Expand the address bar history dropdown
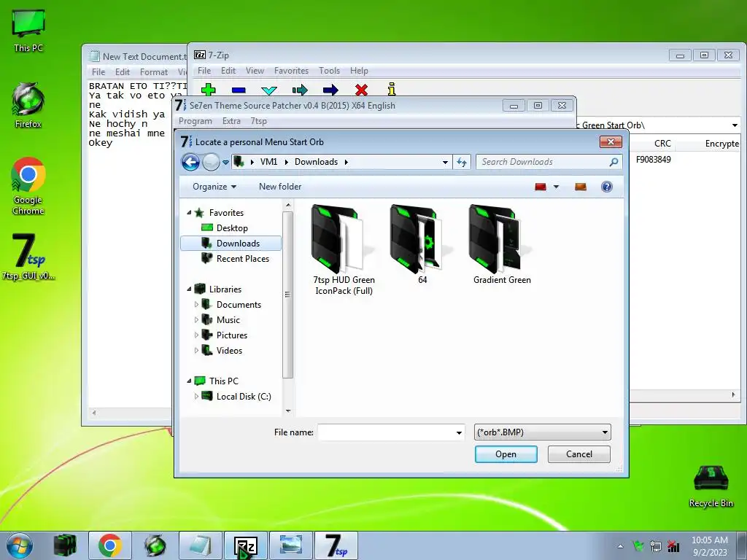The width and height of the screenshot is (747, 560). click(x=445, y=163)
